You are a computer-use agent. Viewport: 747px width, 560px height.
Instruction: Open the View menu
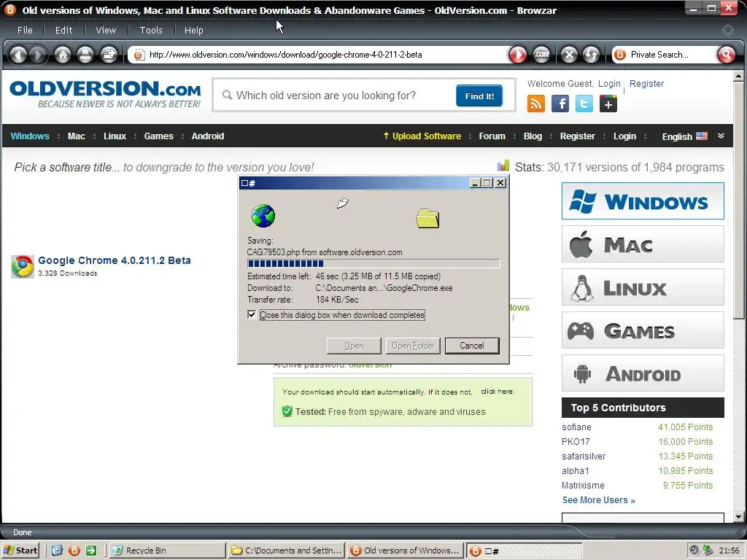pyautogui.click(x=106, y=30)
